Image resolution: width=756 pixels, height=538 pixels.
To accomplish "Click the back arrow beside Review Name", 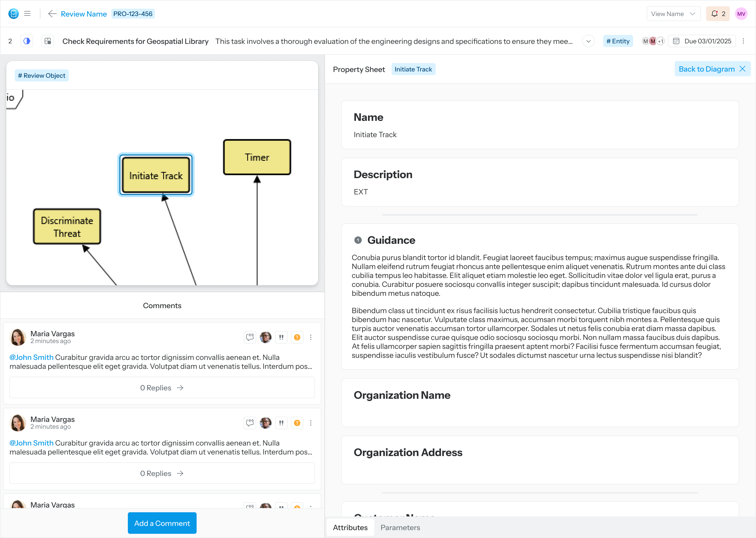I will coord(52,14).
